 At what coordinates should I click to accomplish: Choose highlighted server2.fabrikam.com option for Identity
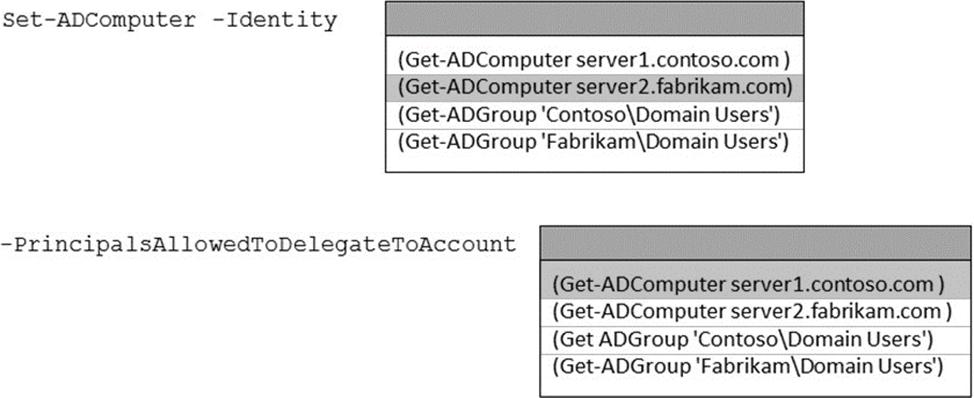(594, 87)
